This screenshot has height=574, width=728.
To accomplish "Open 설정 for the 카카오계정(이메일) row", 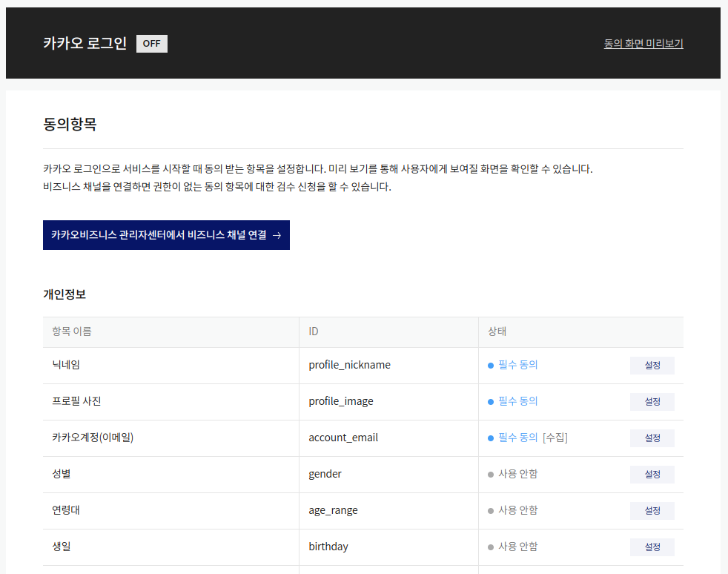I will point(652,438).
